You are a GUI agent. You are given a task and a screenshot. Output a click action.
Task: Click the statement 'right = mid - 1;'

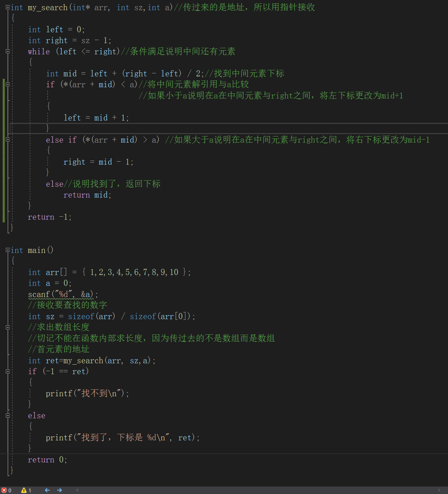[98, 162]
